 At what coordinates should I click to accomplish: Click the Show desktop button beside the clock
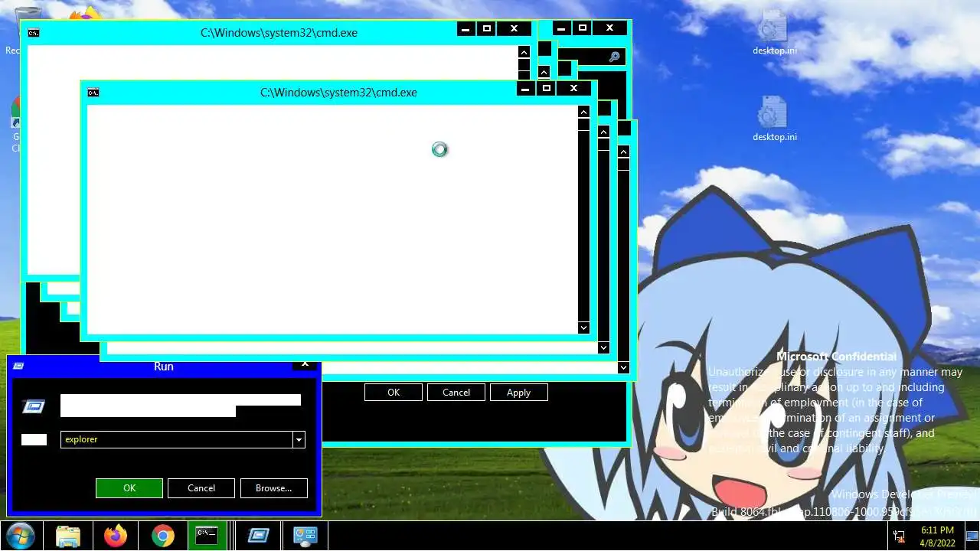click(972, 536)
